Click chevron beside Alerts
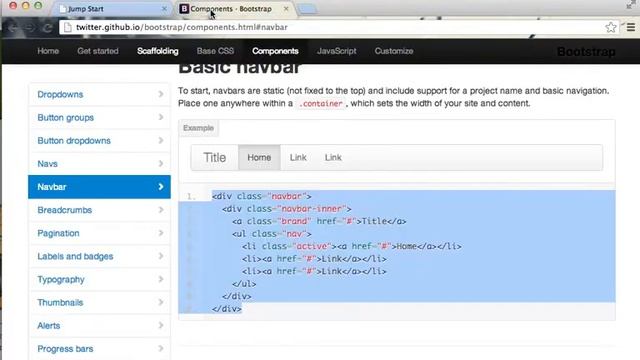This screenshot has height=360, width=640. coord(161,326)
